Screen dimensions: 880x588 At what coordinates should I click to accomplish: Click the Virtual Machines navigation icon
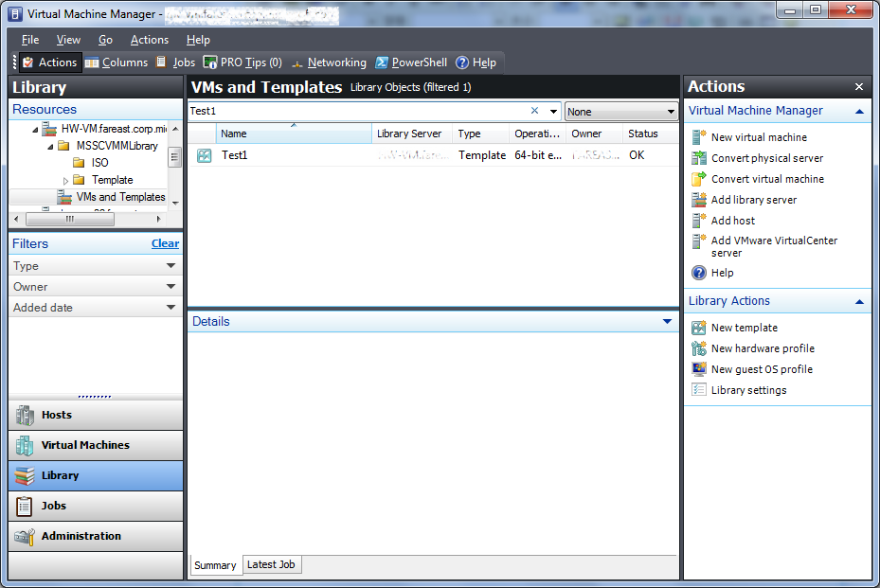click(25, 445)
